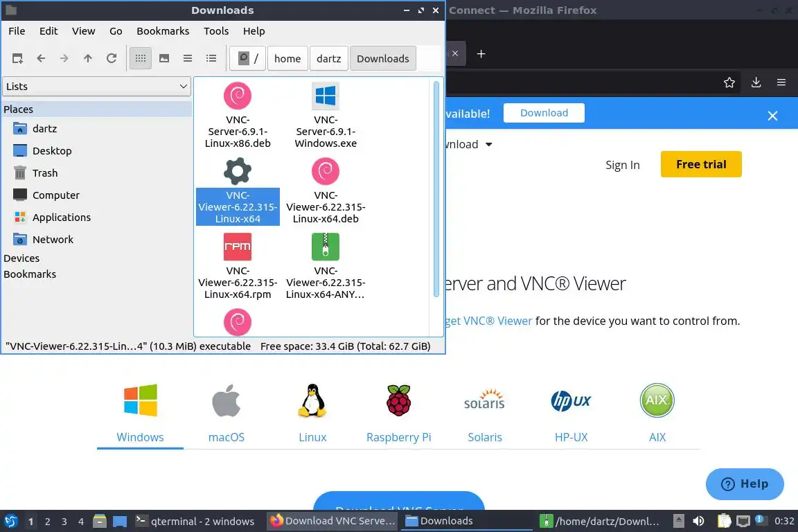Select the macOS platform tab
Screen dimensions: 798x532
click(227, 414)
